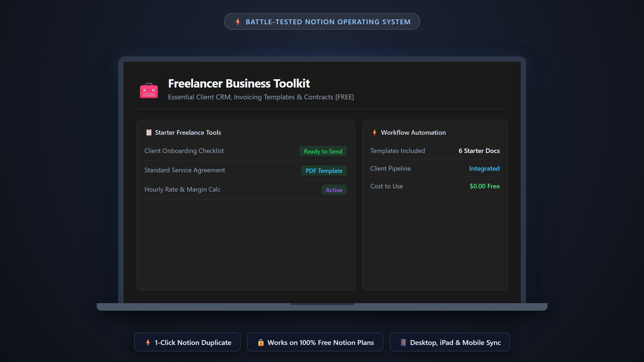Click the Client Onboarding Checklist row label
Image resolution: width=644 pixels, height=362 pixels.
[184, 151]
